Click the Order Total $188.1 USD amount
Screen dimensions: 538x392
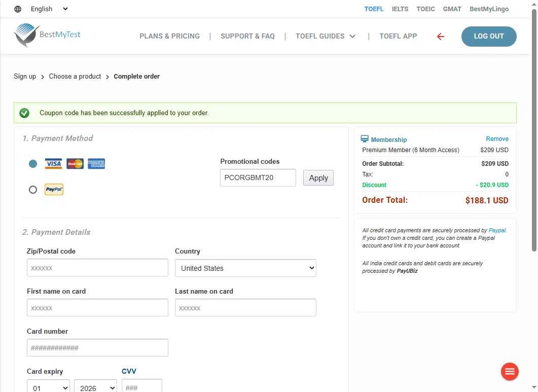click(x=487, y=200)
